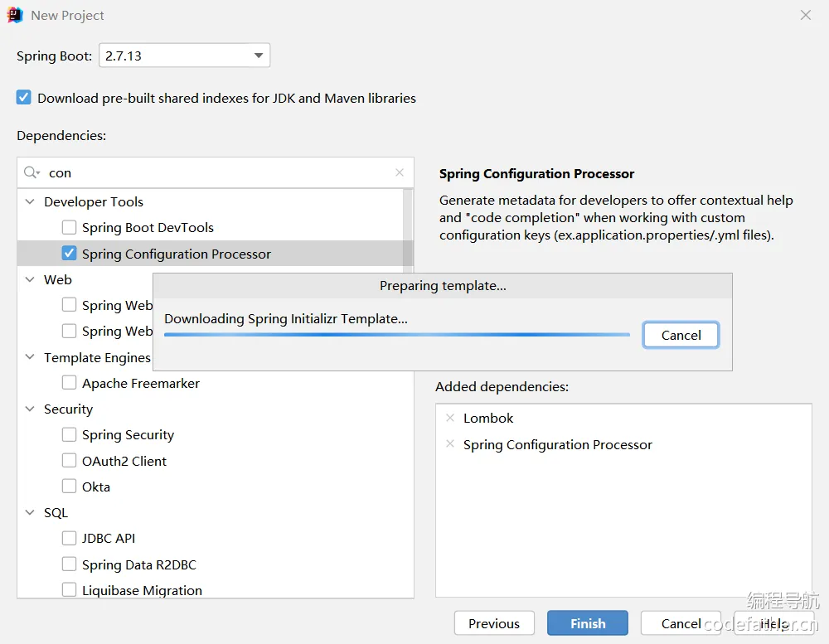This screenshot has width=829, height=644.
Task: Remove Spring Configuration Processor from added dependencies
Action: (450, 444)
